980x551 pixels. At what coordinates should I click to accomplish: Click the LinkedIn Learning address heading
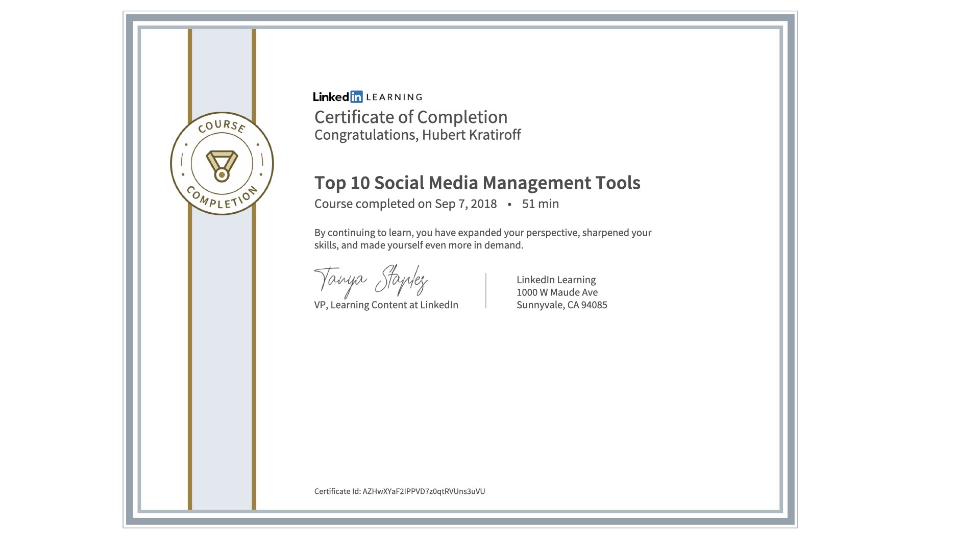click(x=556, y=280)
